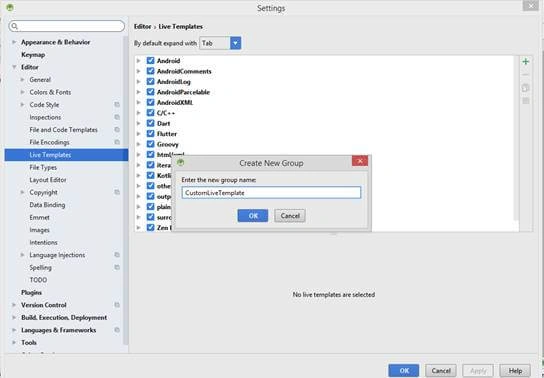Click the project-level icon beside Language Injections
This screenshot has height=378, width=544.
117,255
